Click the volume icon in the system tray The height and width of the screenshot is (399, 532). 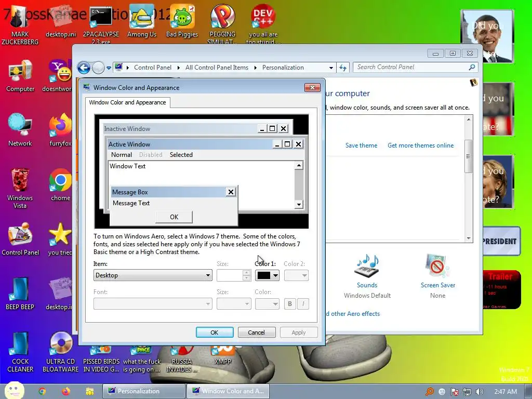(479, 392)
